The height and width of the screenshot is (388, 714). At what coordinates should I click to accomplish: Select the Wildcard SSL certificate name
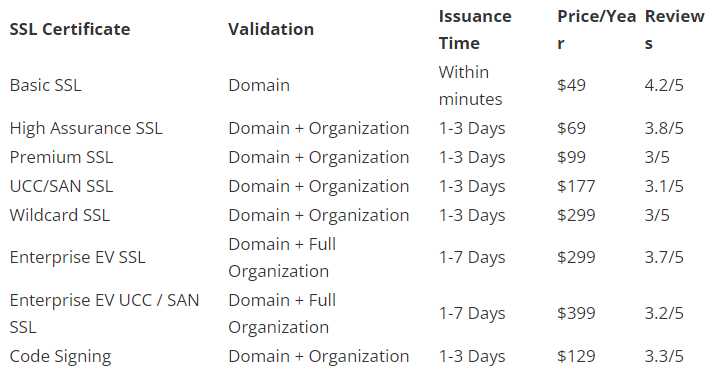(x=60, y=215)
